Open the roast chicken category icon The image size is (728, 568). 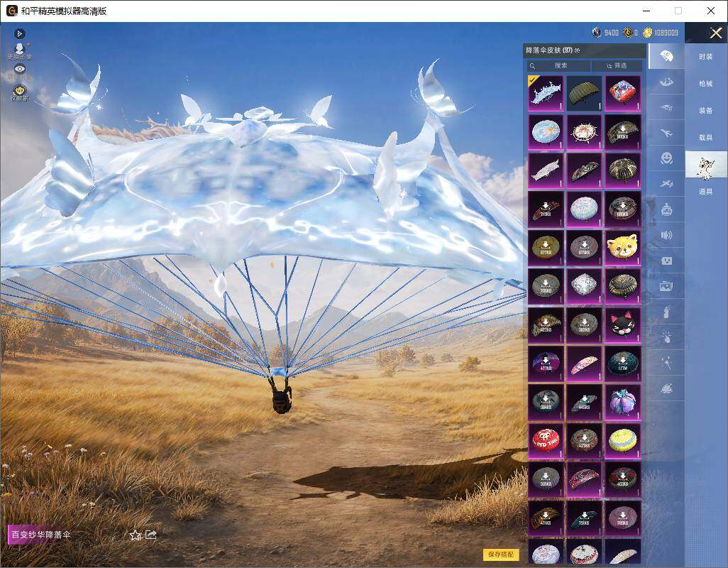pyautogui.click(x=667, y=388)
